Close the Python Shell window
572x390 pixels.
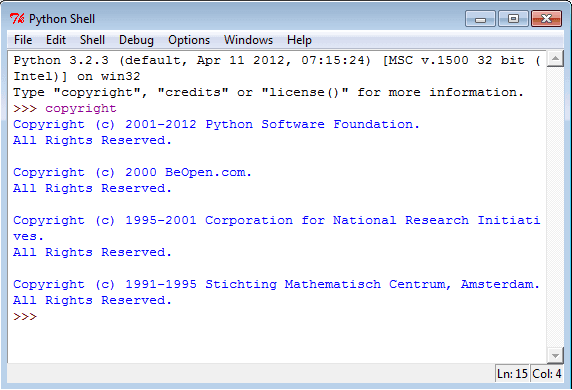coord(546,19)
